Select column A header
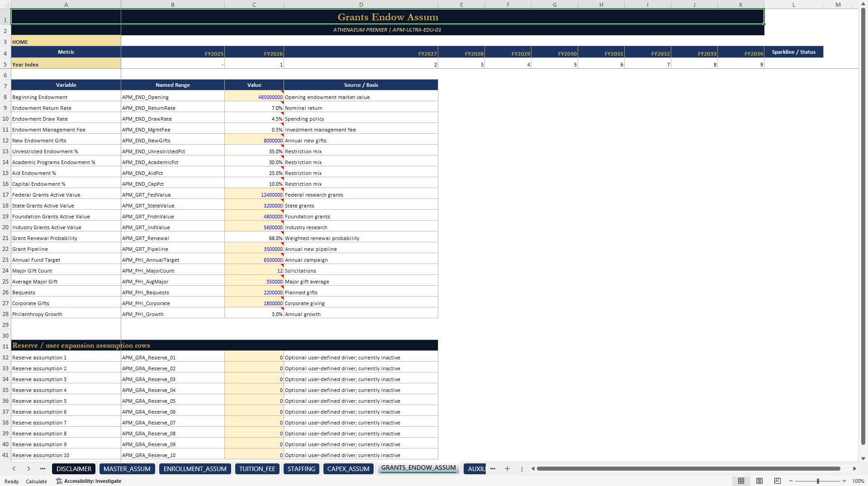Image resolution: width=868 pixels, height=486 pixels. pyautogui.click(x=66, y=5)
